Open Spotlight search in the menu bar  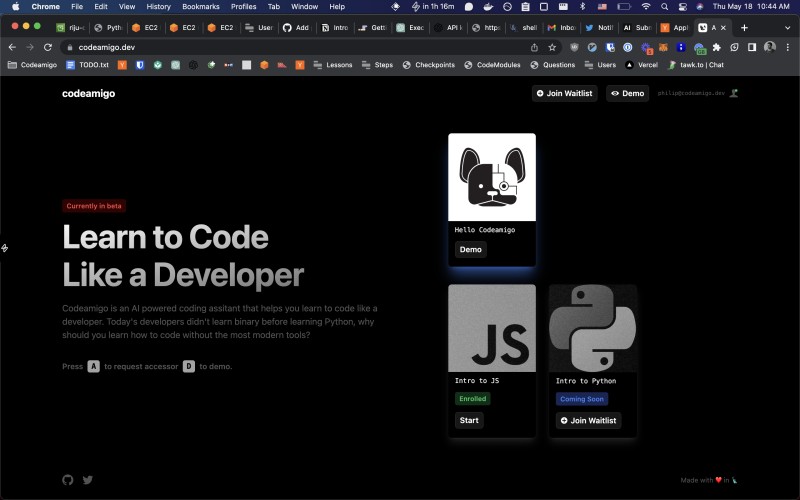click(664, 7)
